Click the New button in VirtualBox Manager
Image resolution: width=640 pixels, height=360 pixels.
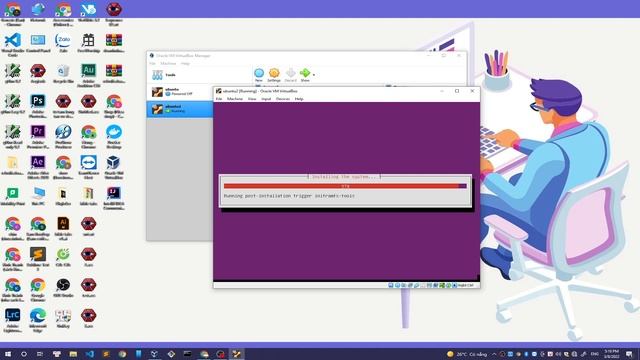259,75
